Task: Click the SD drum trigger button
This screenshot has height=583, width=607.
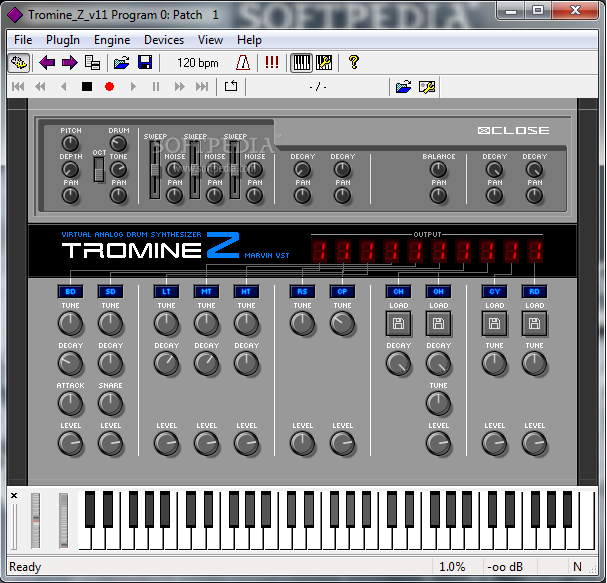Action: click(110, 292)
